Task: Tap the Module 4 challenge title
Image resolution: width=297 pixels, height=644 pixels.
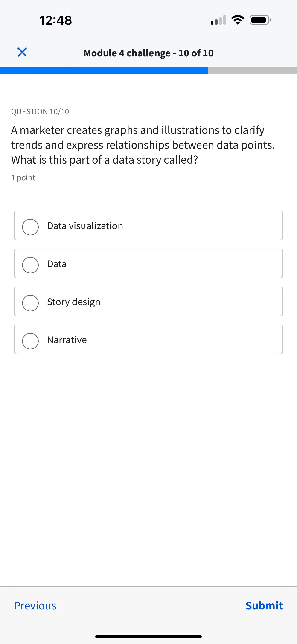Action: 148,53
